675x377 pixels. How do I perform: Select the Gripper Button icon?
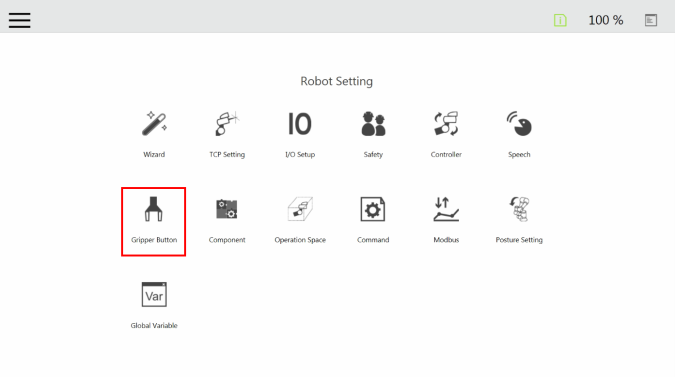(154, 209)
